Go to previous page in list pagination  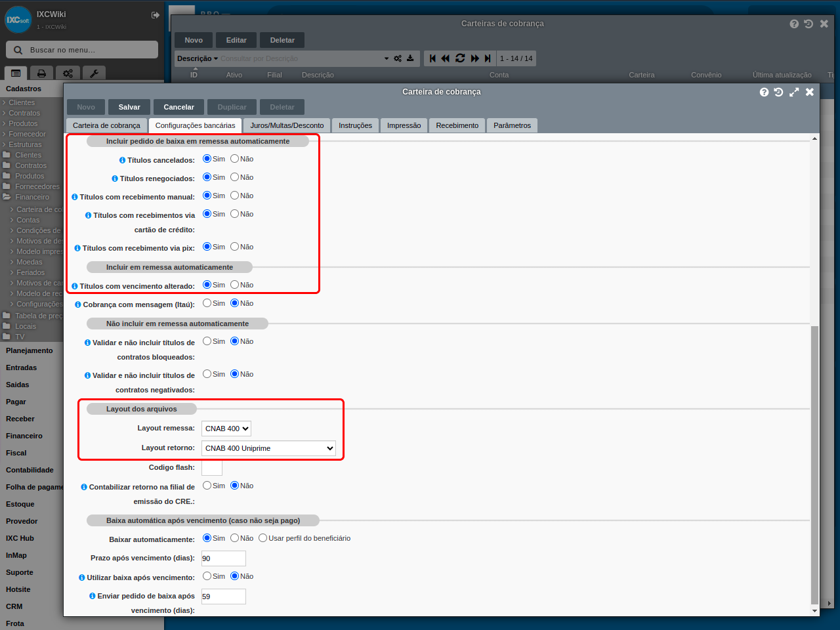coord(446,58)
